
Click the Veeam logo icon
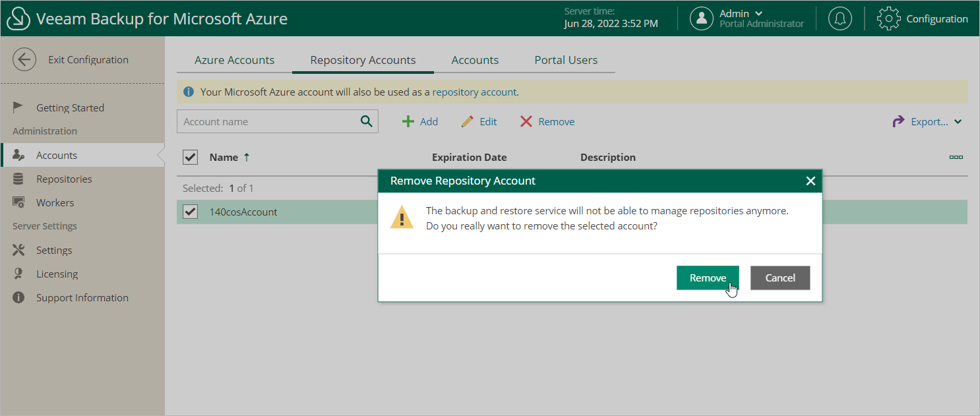18,18
